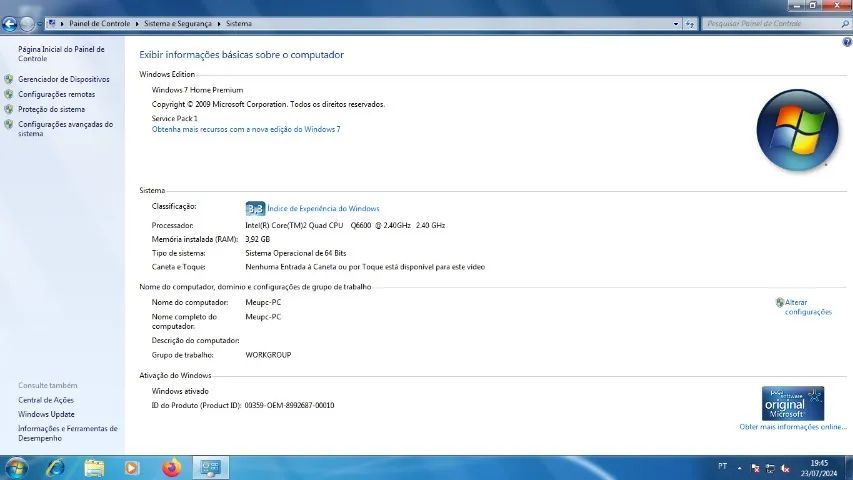Screen dimensions: 853x480
Task: Click the 3,92 GB memory value
Action: click(257, 239)
